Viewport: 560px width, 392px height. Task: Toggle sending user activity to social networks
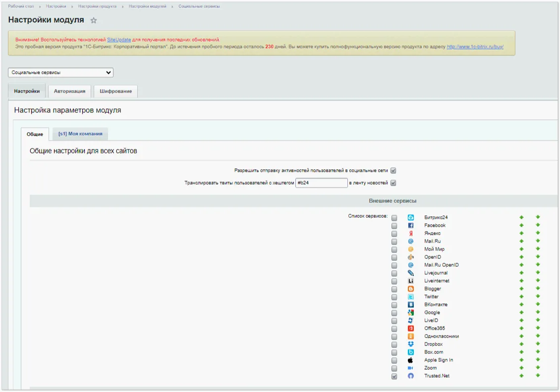393,170
